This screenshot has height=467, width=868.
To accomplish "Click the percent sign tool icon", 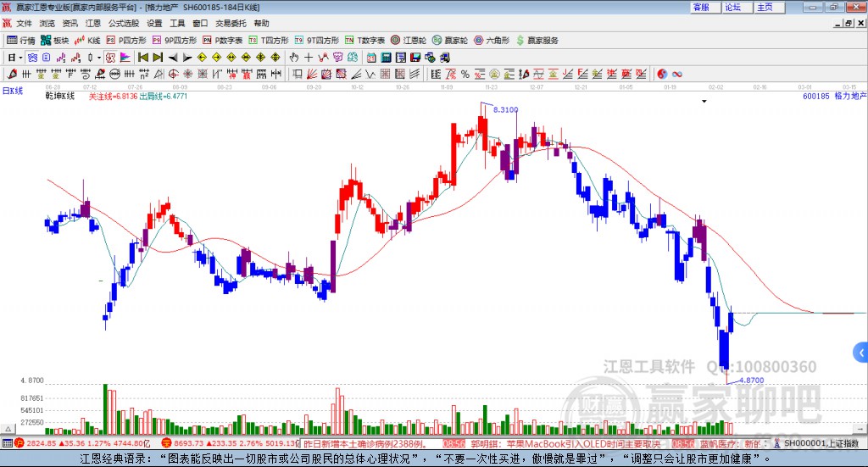I will (x=465, y=74).
